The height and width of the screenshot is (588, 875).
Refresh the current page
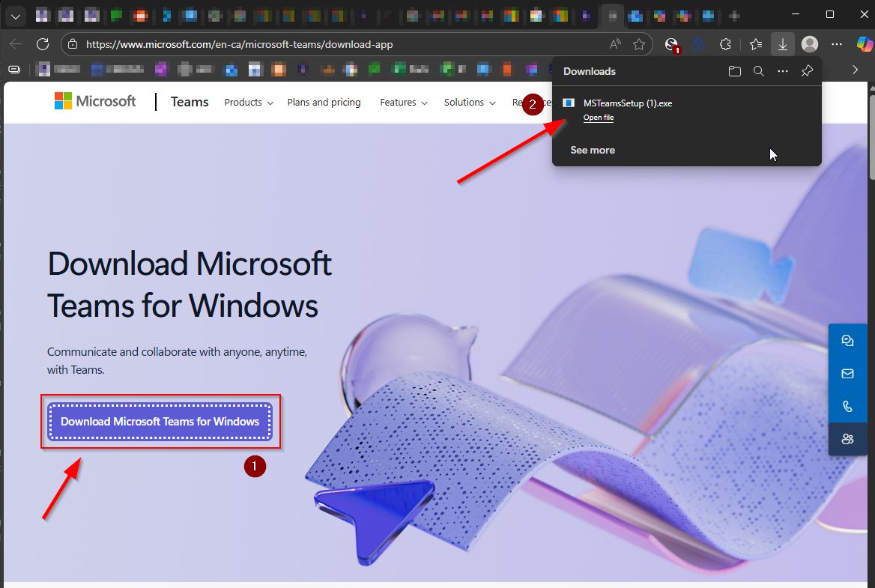(x=43, y=44)
